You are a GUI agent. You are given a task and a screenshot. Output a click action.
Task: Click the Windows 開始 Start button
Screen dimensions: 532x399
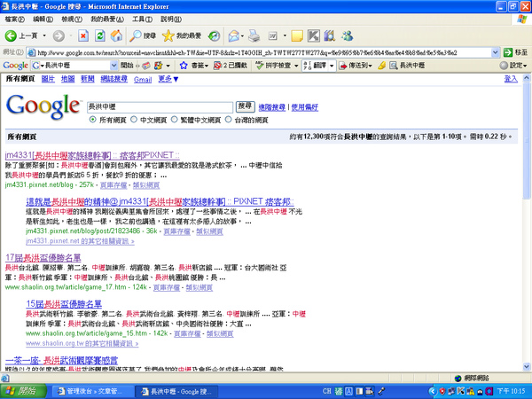point(23,391)
